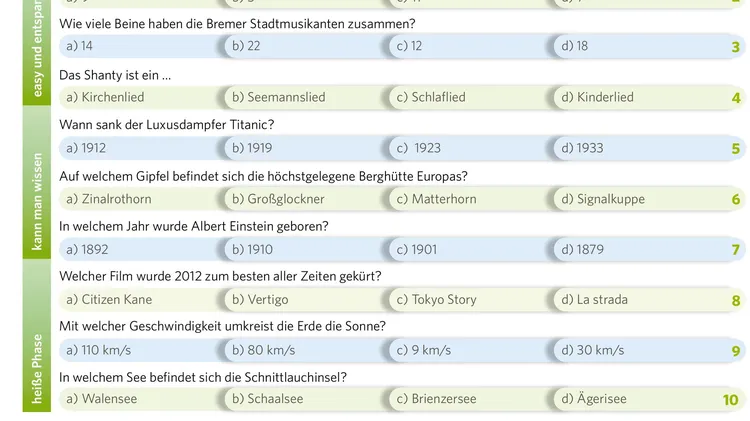Choose b) Vertigo as best film
This screenshot has height=421, width=750.
[x=305, y=299]
